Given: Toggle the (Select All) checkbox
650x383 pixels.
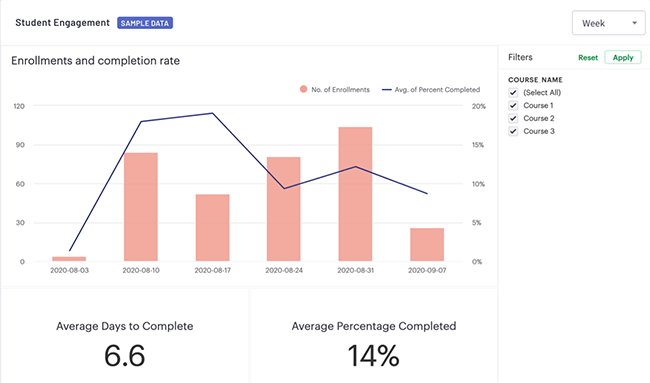Looking at the screenshot, I should pyautogui.click(x=513, y=92).
